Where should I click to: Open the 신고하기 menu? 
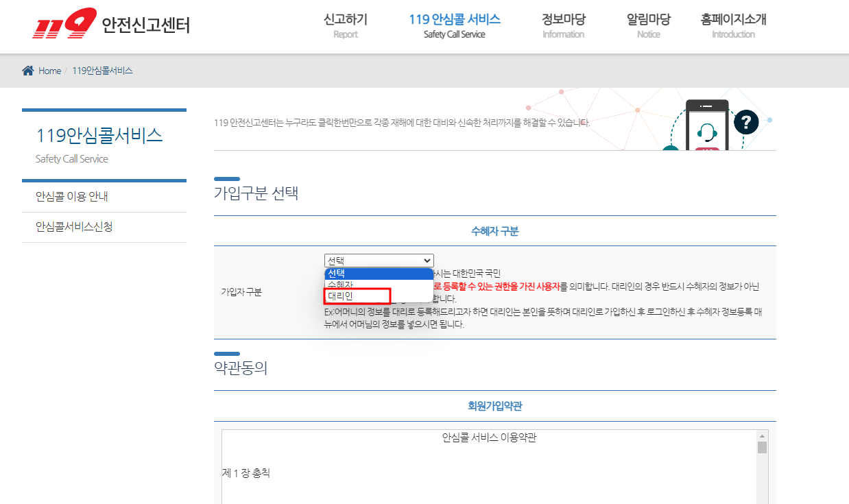click(345, 25)
